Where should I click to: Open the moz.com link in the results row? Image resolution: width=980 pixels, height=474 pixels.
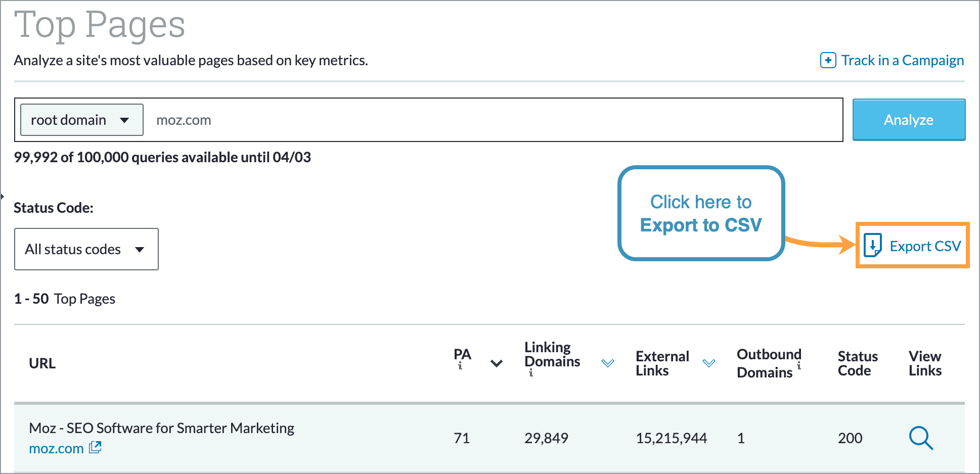[x=56, y=448]
